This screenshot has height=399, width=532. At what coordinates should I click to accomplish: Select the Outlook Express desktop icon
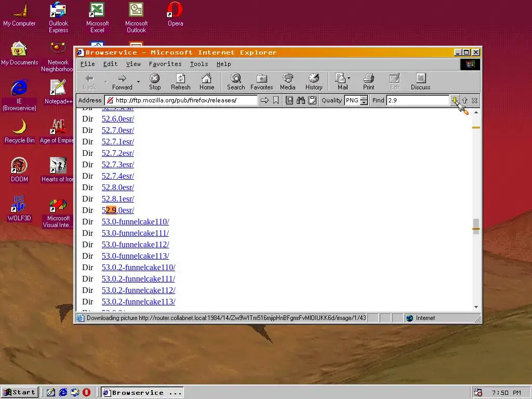[x=58, y=18]
